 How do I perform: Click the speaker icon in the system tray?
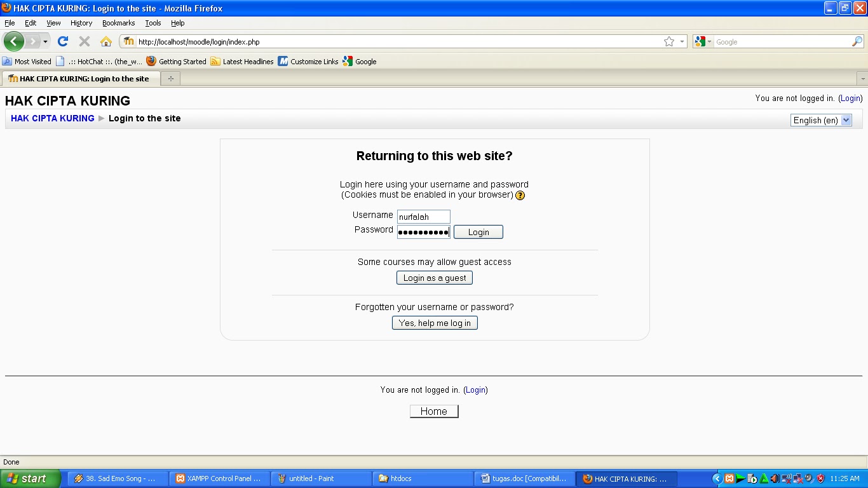click(775, 479)
